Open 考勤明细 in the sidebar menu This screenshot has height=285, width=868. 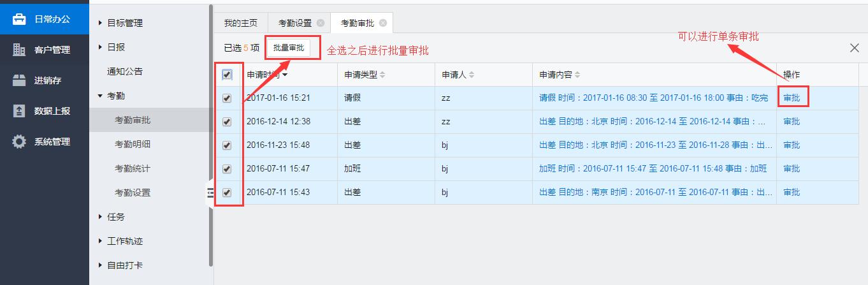coord(133,144)
